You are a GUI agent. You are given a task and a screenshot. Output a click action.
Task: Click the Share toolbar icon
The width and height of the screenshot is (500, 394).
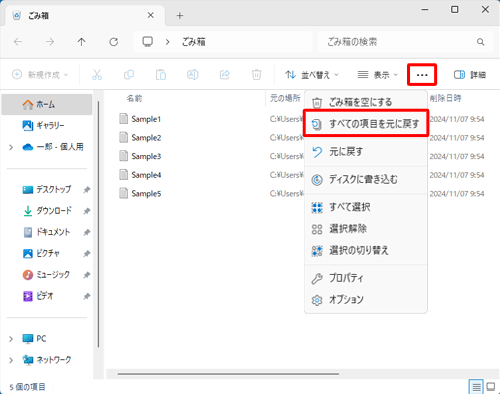pyautogui.click(x=225, y=75)
